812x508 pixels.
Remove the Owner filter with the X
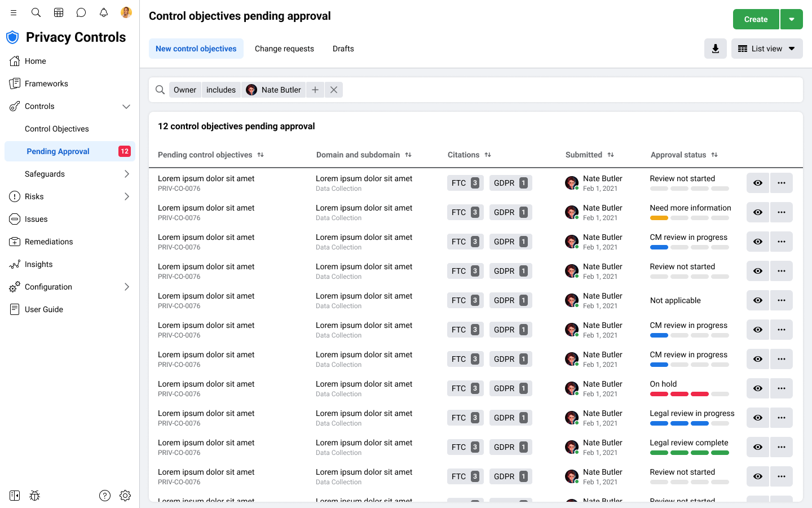pos(334,90)
